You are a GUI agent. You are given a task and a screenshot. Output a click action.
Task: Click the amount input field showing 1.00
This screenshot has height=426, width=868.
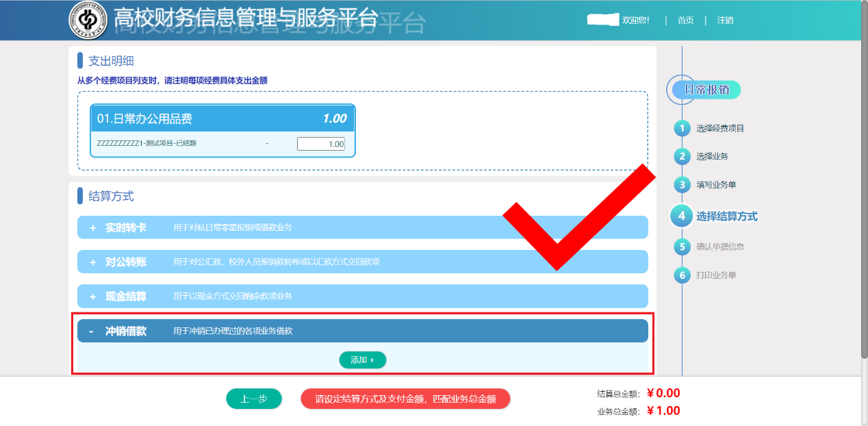pyautogui.click(x=320, y=144)
